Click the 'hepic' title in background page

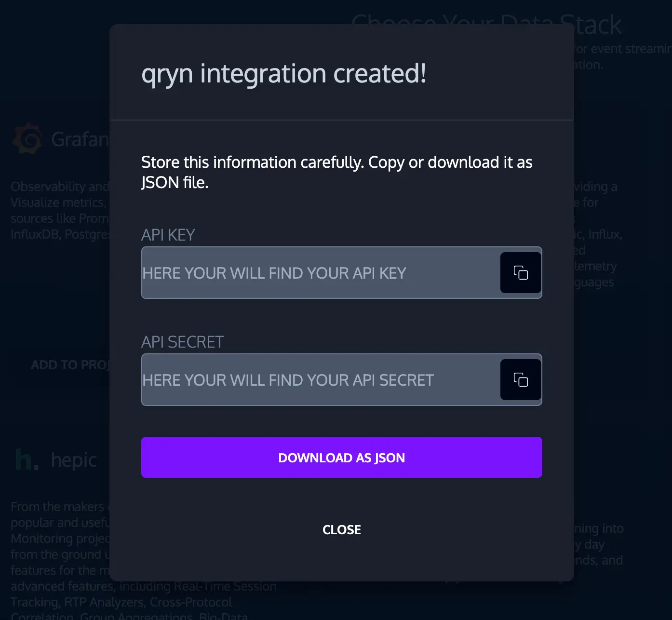pos(74,460)
